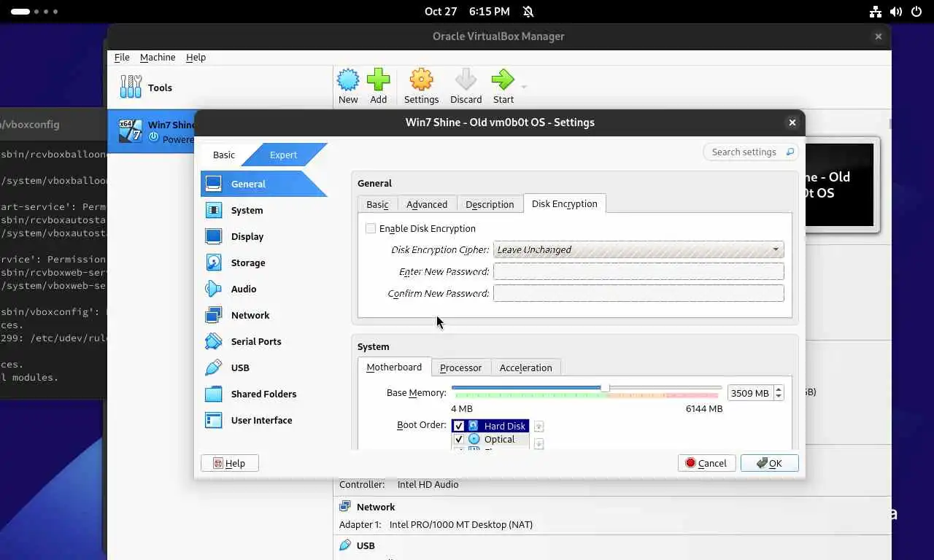Click the volume icon in top bar

pyautogui.click(x=896, y=12)
